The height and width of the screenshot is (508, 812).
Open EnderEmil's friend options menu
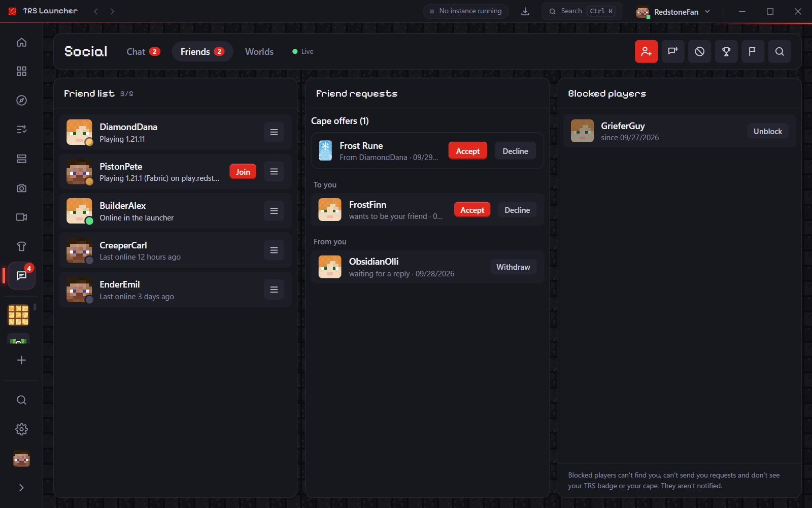pyautogui.click(x=274, y=290)
